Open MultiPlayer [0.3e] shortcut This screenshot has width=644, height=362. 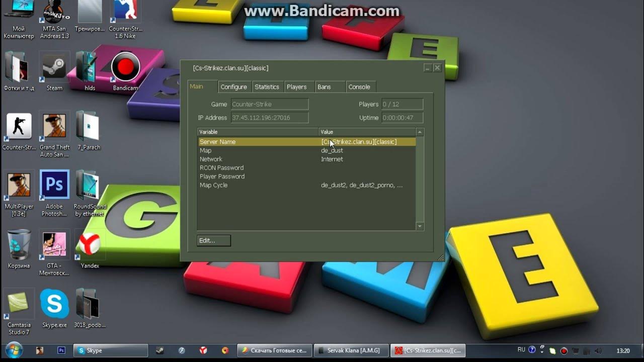(x=19, y=194)
